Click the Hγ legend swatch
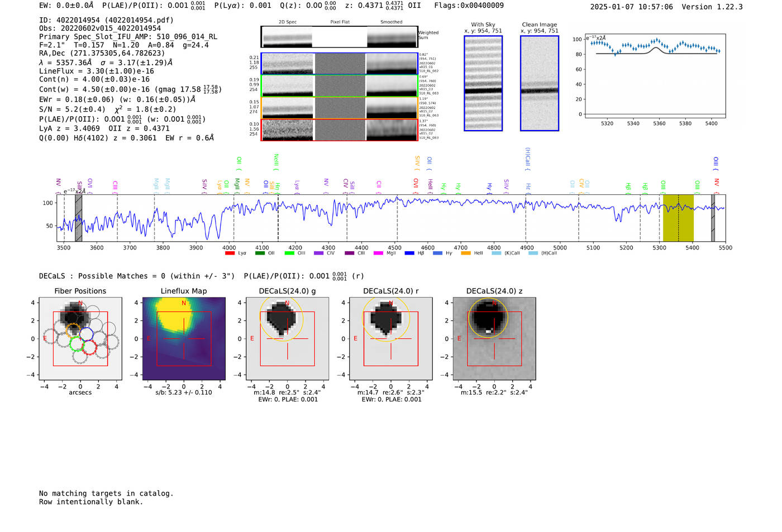This screenshot has height=532, width=782. tap(437, 253)
